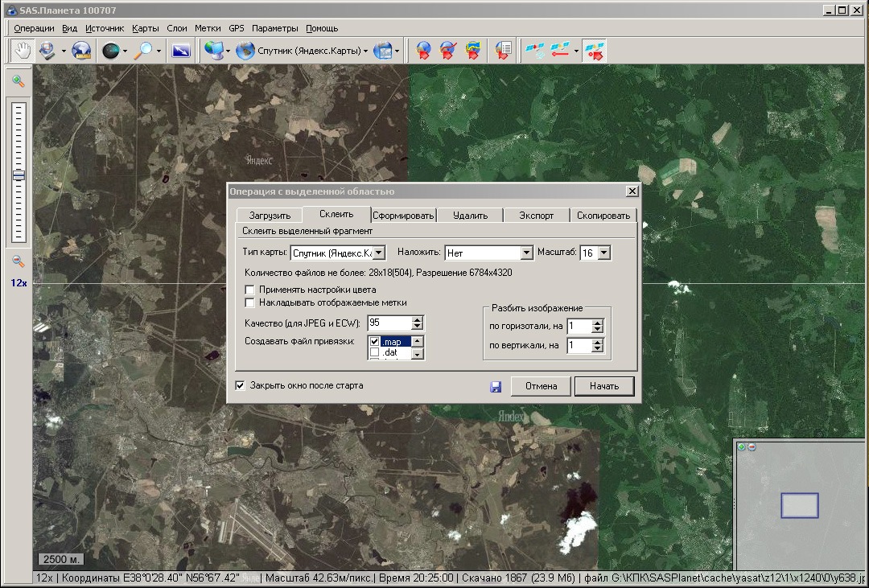Expand the map source dropdown arrow
869x588 pixels.
(228, 51)
